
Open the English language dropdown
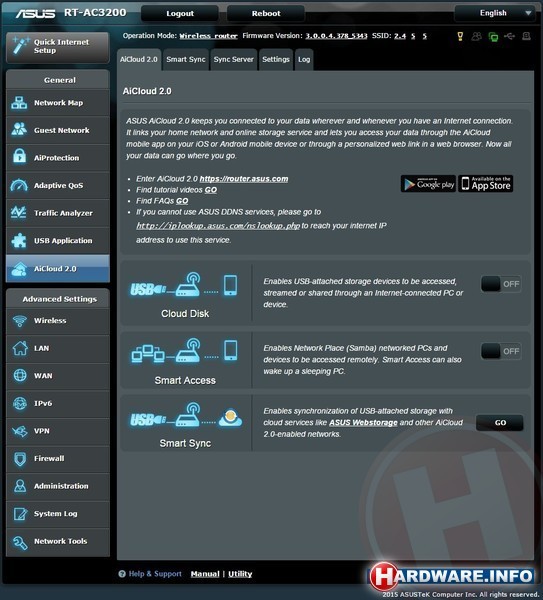coord(497,13)
